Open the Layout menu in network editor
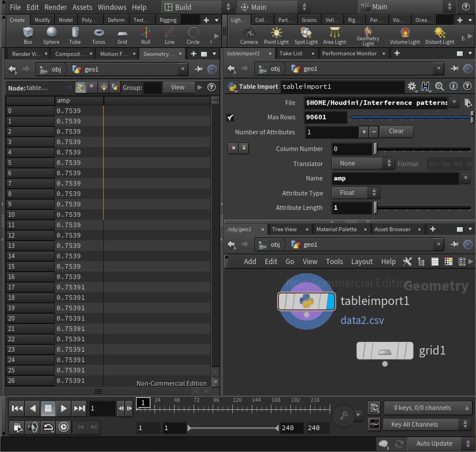476x452 pixels. 362,262
